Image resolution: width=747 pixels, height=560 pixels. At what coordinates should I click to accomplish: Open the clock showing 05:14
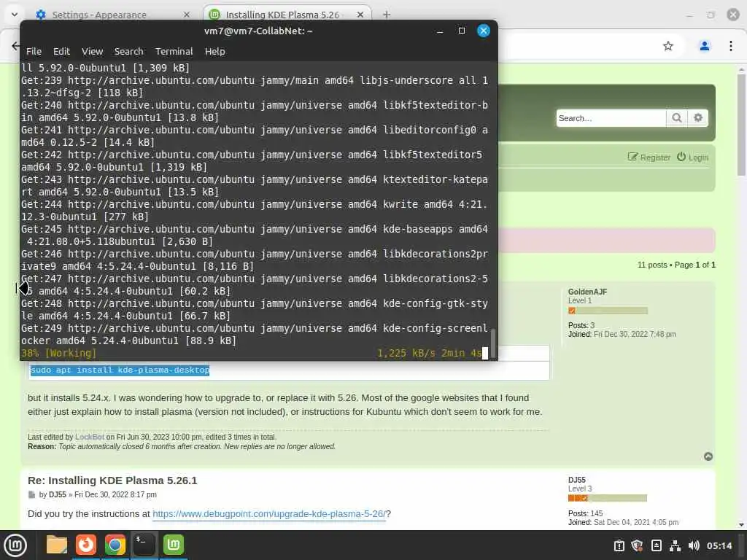pyautogui.click(x=719, y=545)
